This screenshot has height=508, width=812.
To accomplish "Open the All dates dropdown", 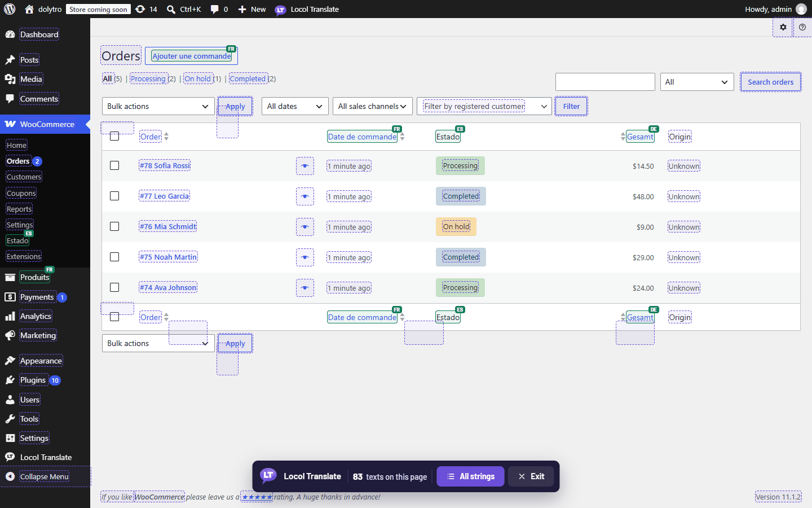I will [295, 106].
